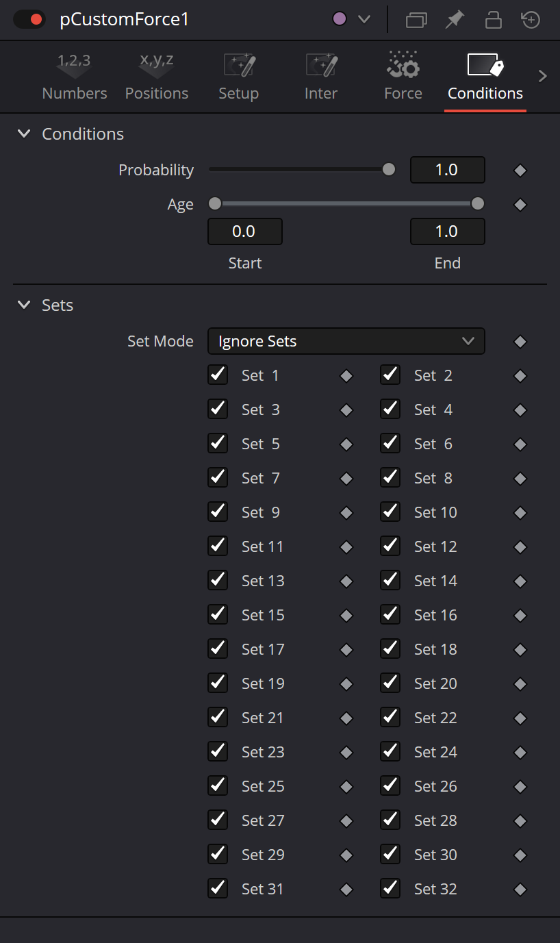This screenshot has width=560, height=943.
Task: Select the Force tab
Action: (403, 77)
